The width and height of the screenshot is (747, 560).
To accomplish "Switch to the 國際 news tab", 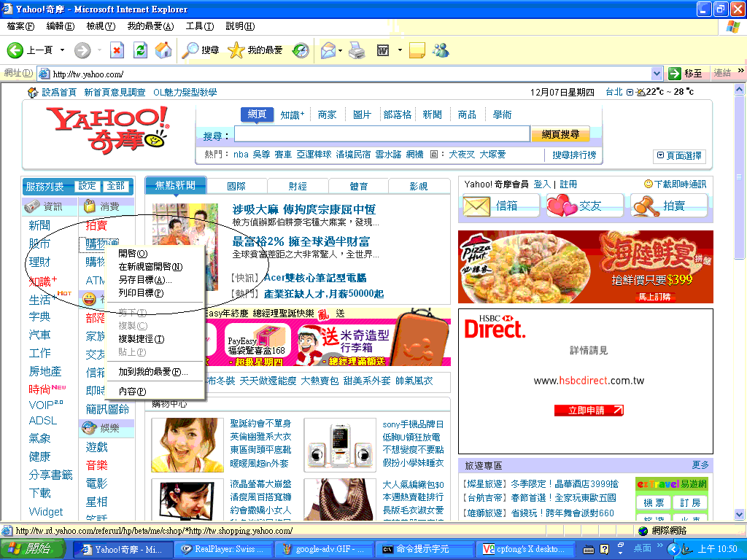I will [x=236, y=187].
